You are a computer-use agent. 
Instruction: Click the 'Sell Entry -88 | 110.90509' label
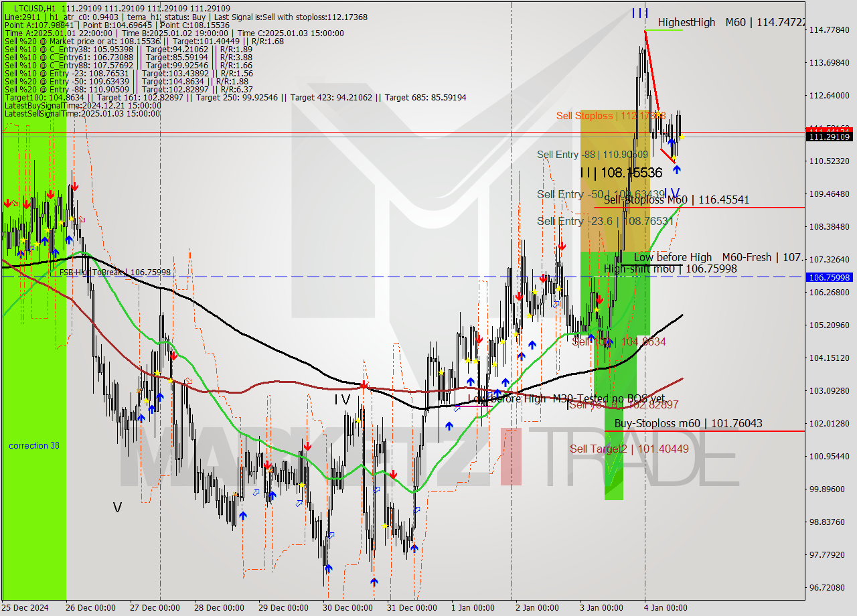click(593, 155)
